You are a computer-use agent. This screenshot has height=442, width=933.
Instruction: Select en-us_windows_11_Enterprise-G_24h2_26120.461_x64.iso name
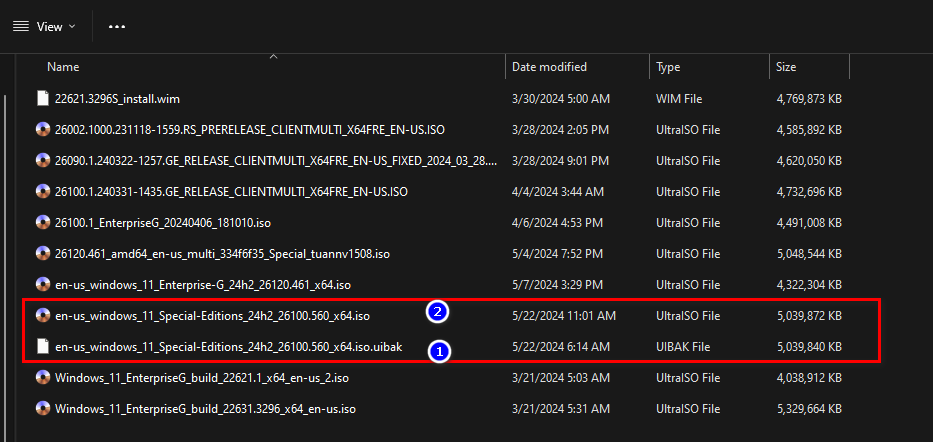[x=202, y=285]
